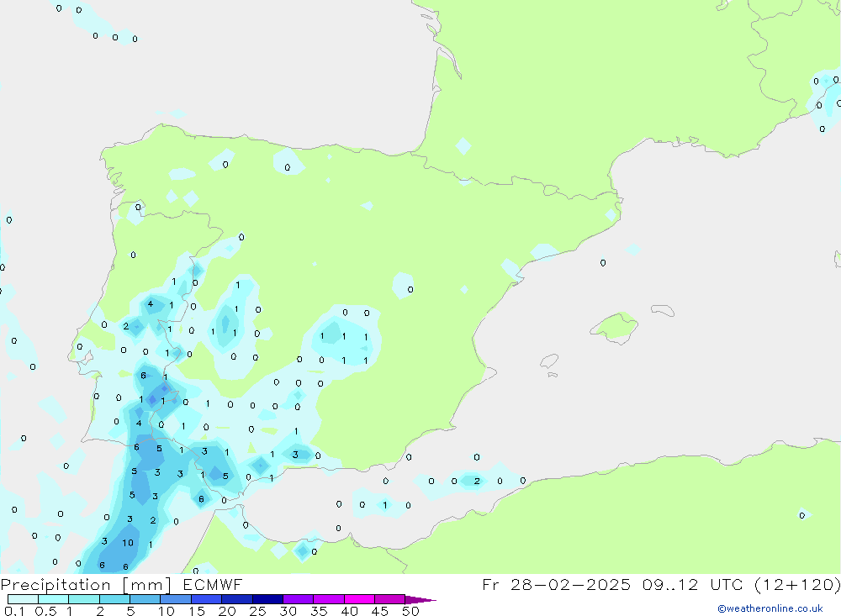Click the 'ECMWF' model name label
Image resolution: width=841 pixels, height=616 pixels.
click(x=213, y=585)
